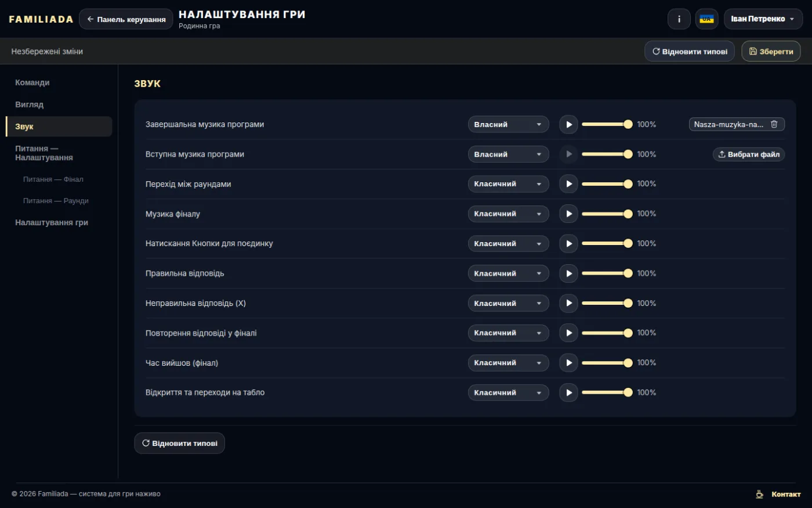
Task: Open the info icon button in header
Action: [x=679, y=19]
